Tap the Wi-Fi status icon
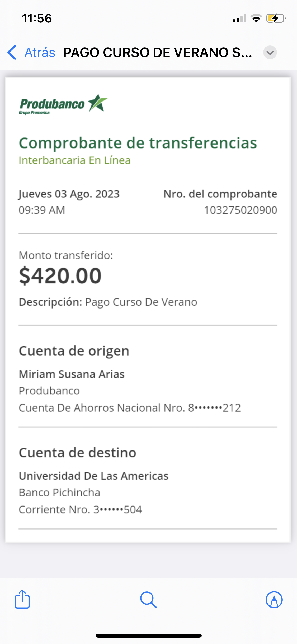This screenshot has height=644, width=297. pyautogui.click(x=256, y=19)
